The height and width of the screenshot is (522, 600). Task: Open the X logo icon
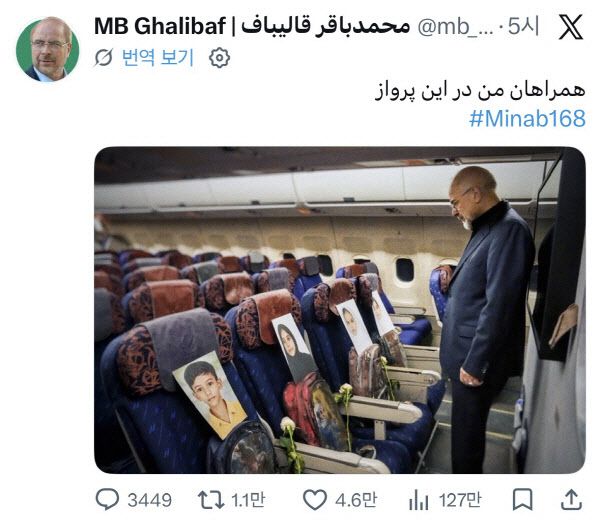point(571,27)
